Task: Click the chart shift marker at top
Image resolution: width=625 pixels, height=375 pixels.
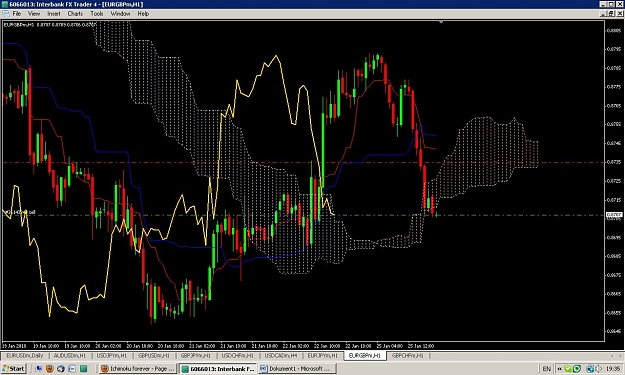Action: point(440,22)
